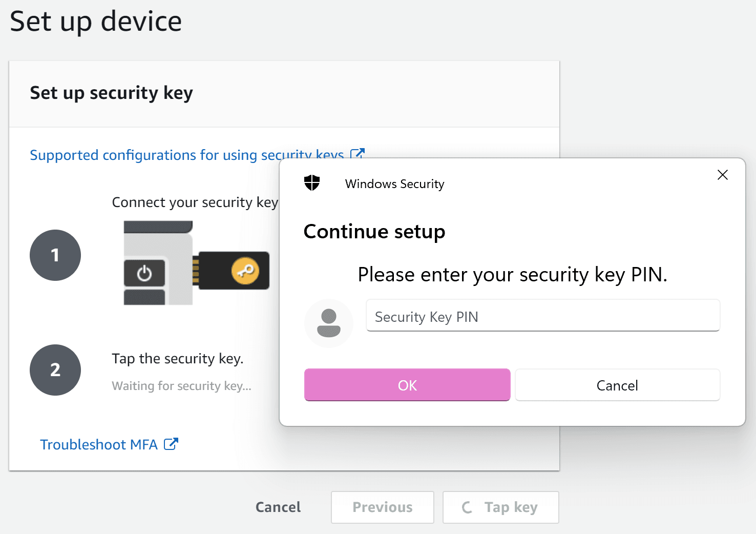This screenshot has height=534, width=756.
Task: Open Supported configurations for security keys link
Action: pos(186,155)
